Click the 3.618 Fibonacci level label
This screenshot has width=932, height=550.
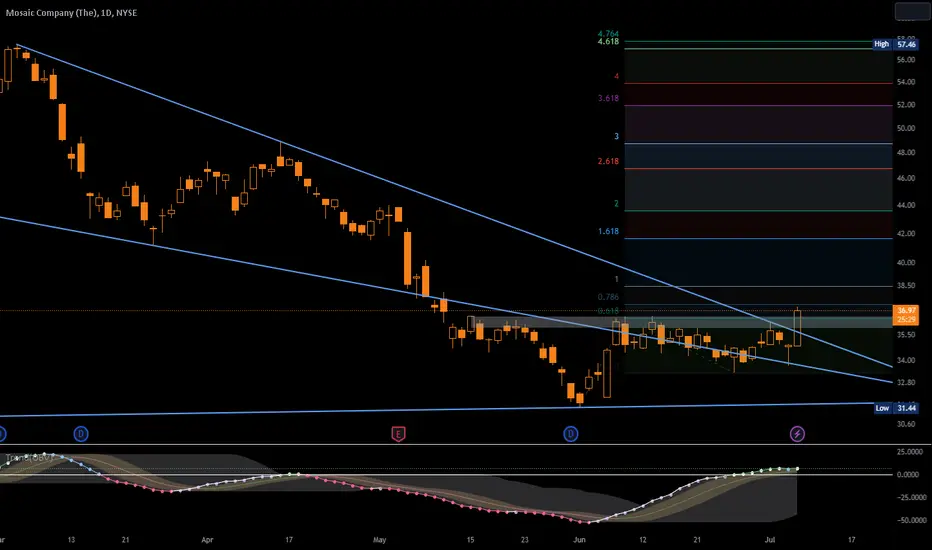[x=608, y=98]
